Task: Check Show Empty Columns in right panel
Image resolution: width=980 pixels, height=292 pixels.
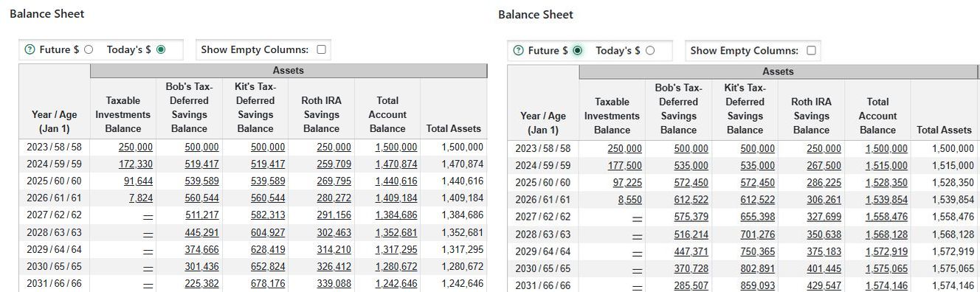Action: pos(811,51)
